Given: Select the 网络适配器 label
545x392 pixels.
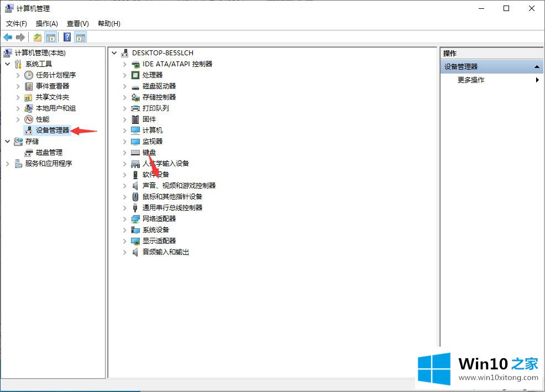Looking at the screenshot, I should tap(159, 219).
